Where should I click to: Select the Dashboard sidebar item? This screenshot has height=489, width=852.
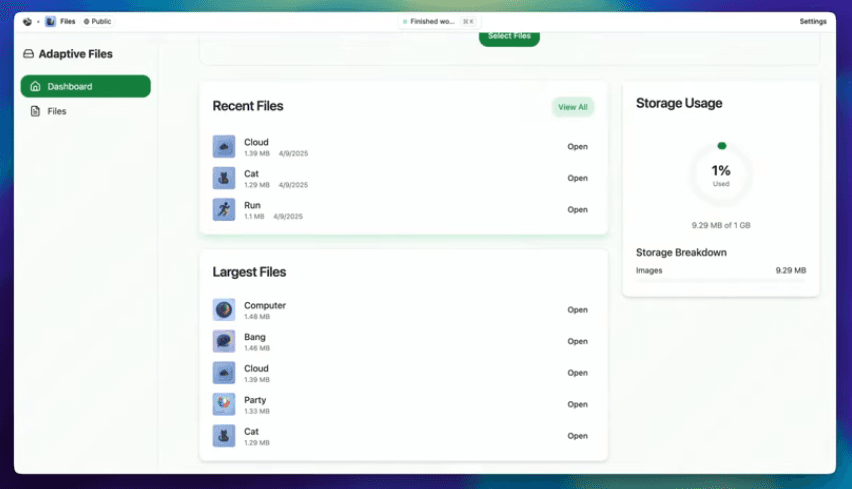coord(86,86)
